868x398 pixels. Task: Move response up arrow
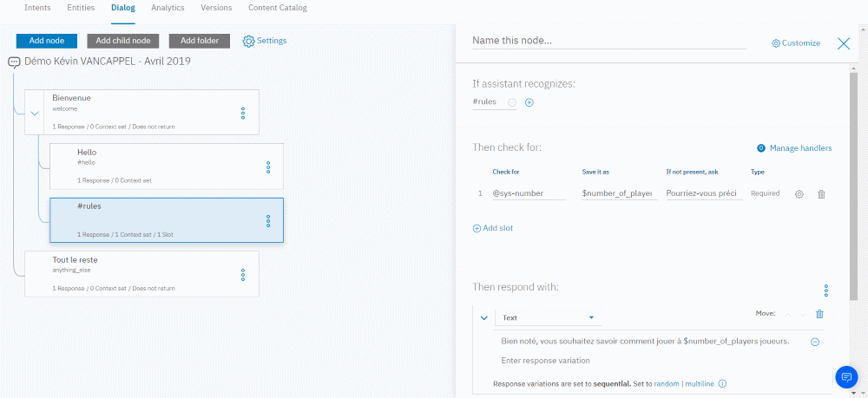pyautogui.click(x=788, y=314)
